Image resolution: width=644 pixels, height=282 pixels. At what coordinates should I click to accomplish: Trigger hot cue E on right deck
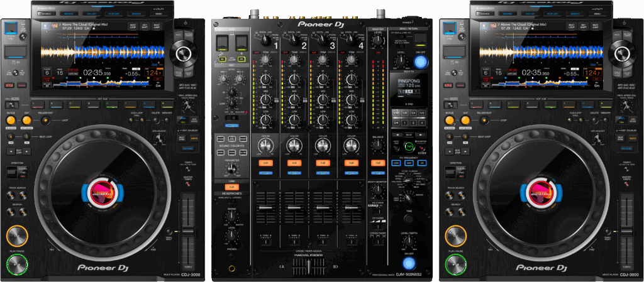pyautogui.click(x=550, y=104)
